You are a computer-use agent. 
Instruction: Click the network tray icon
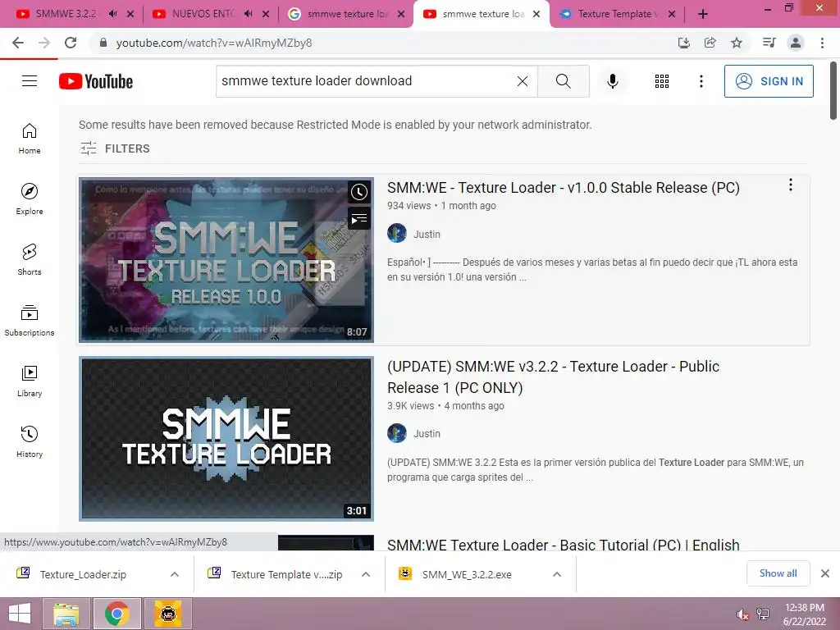pyautogui.click(x=763, y=614)
